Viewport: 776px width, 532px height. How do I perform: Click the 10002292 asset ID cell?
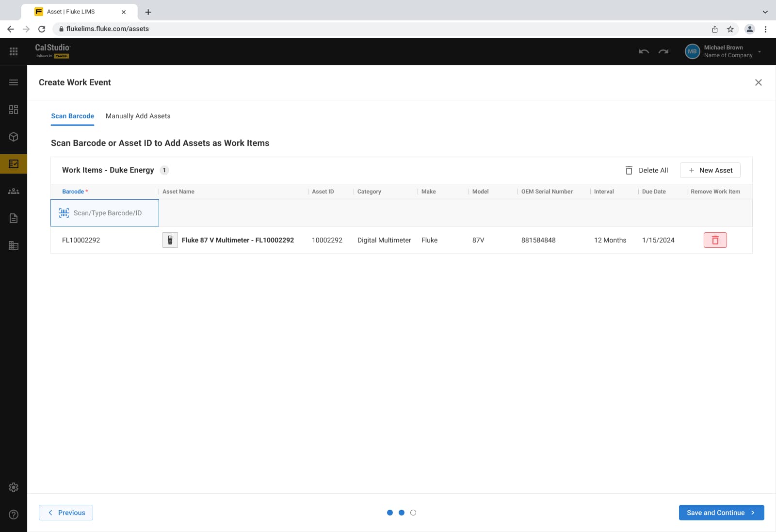[x=327, y=240]
